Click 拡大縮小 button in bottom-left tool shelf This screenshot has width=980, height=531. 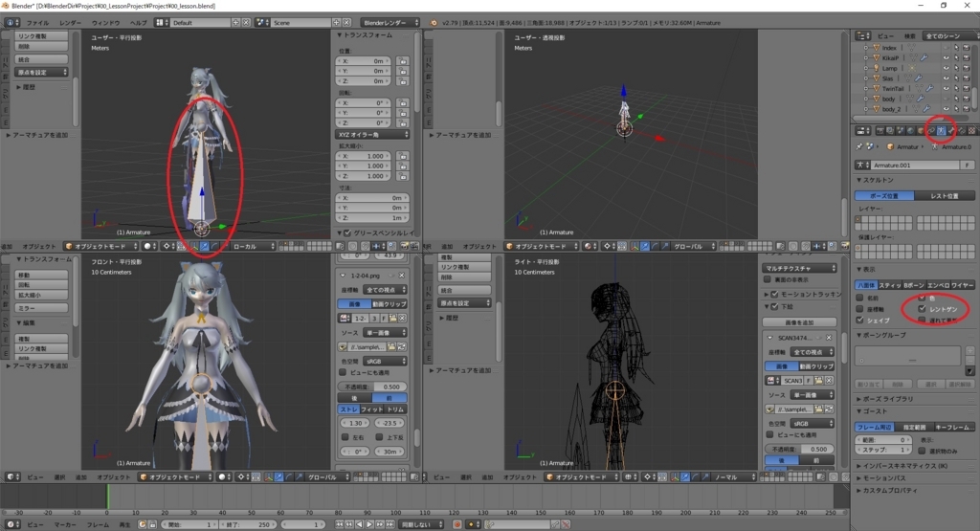pos(42,295)
